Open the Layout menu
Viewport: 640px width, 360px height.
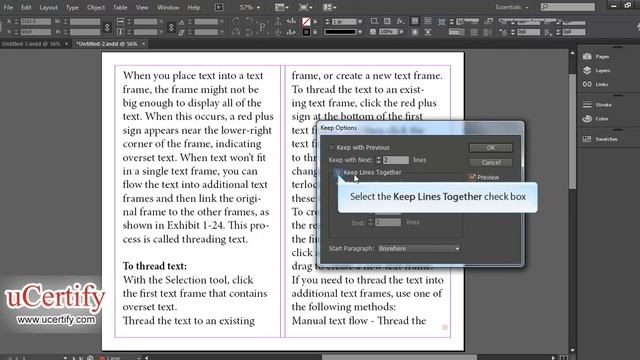pyautogui.click(x=48, y=7)
